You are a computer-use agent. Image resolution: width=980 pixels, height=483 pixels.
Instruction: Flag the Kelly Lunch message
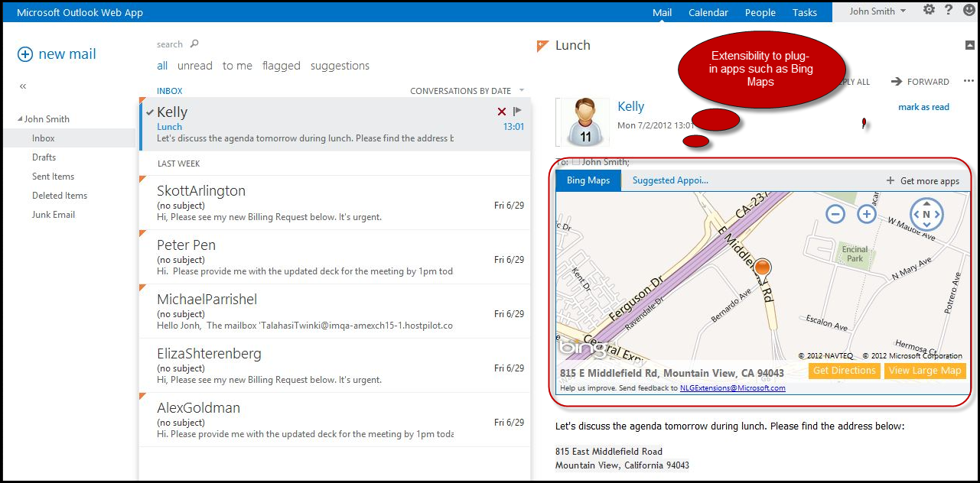click(518, 112)
